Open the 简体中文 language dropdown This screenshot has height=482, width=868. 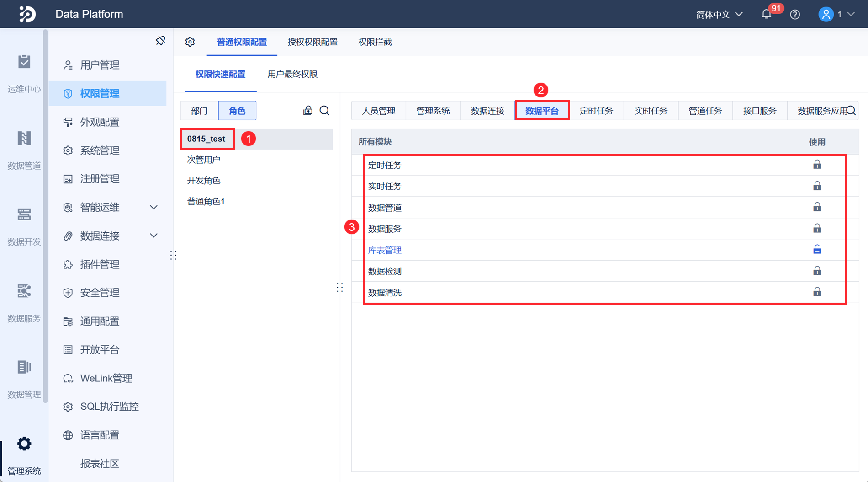tap(719, 15)
